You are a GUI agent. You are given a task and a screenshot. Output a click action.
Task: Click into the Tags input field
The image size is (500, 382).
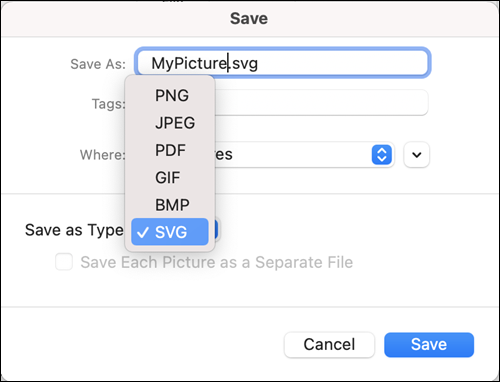pyautogui.click(x=321, y=103)
